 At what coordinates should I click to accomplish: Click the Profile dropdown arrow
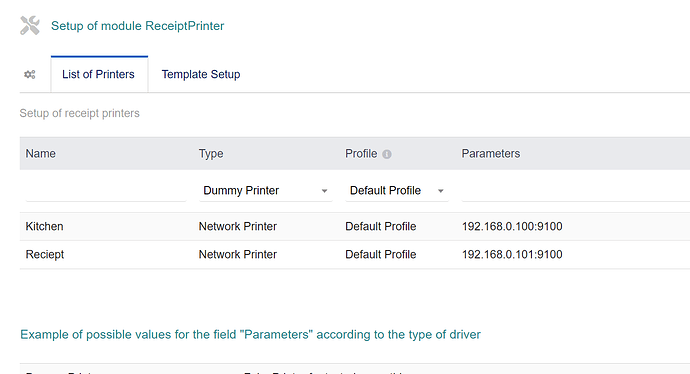(440, 191)
